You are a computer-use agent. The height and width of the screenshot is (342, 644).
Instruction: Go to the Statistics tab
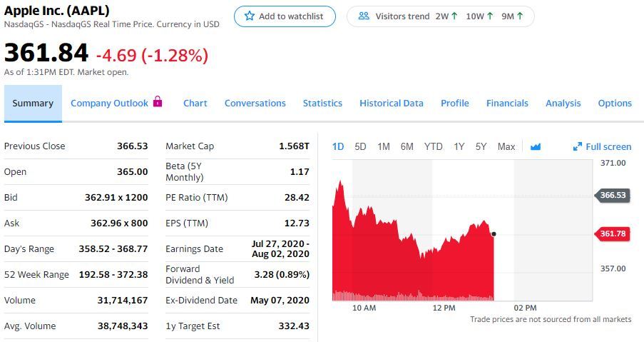point(322,104)
